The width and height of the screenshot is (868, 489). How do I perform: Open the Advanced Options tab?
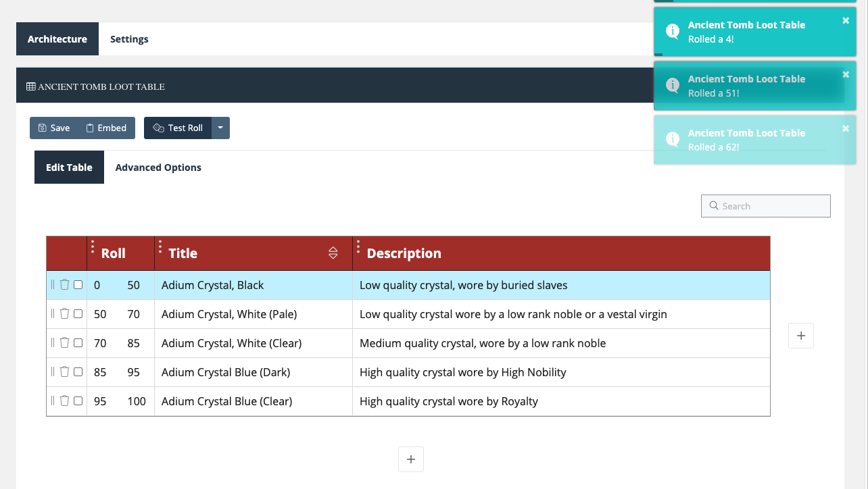coord(158,168)
